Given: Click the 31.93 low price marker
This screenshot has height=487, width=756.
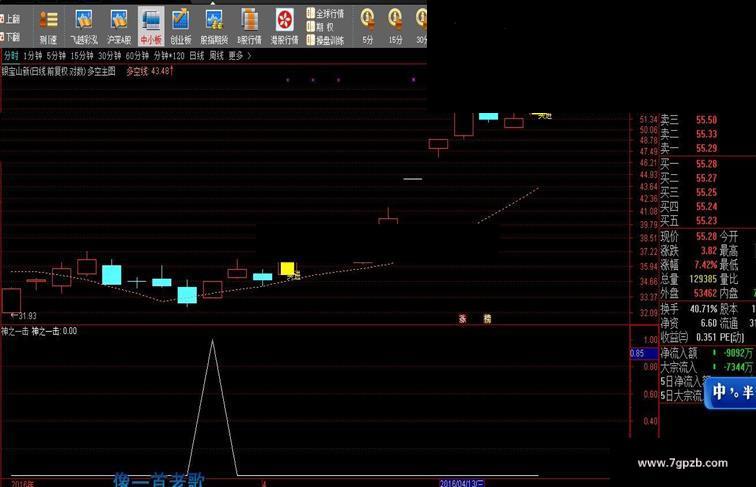Looking at the screenshot, I should coord(24,316).
